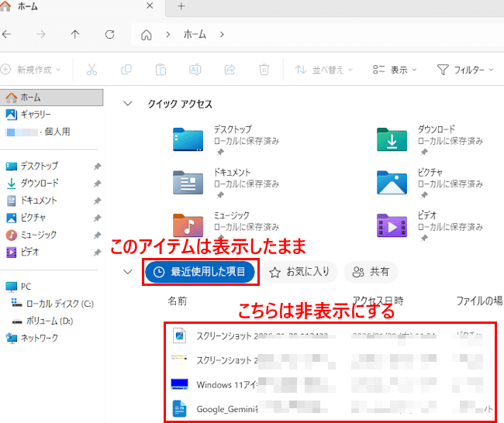Open ボリューム (D:) drive
The height and width of the screenshot is (423, 504).
point(43,321)
